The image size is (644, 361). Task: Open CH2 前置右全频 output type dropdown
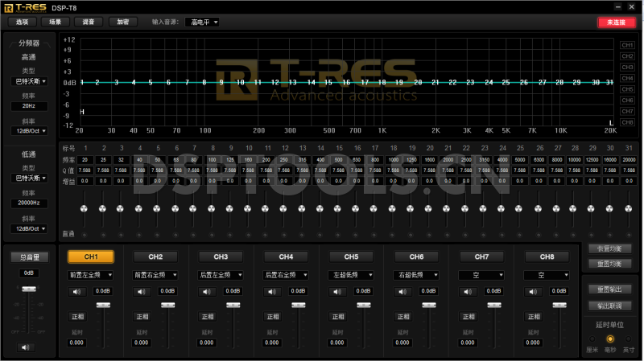pos(155,275)
